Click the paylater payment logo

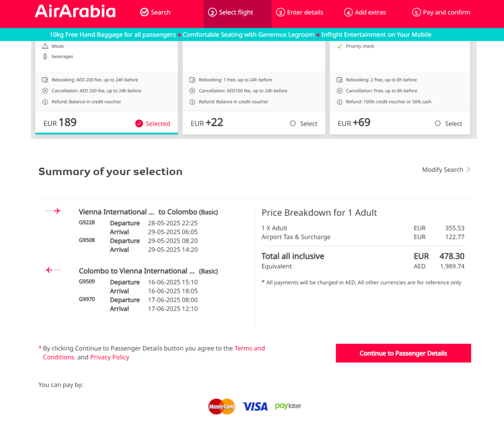pyautogui.click(x=288, y=406)
